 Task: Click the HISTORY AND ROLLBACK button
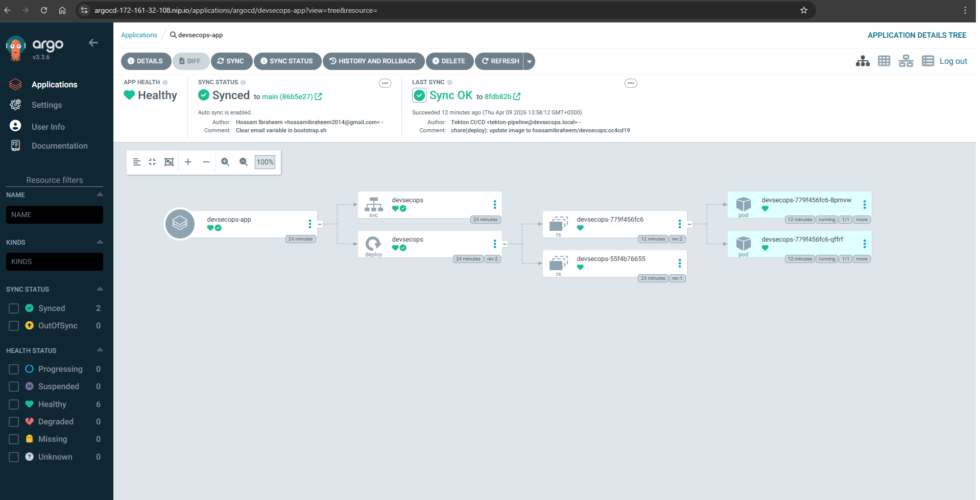click(x=373, y=61)
